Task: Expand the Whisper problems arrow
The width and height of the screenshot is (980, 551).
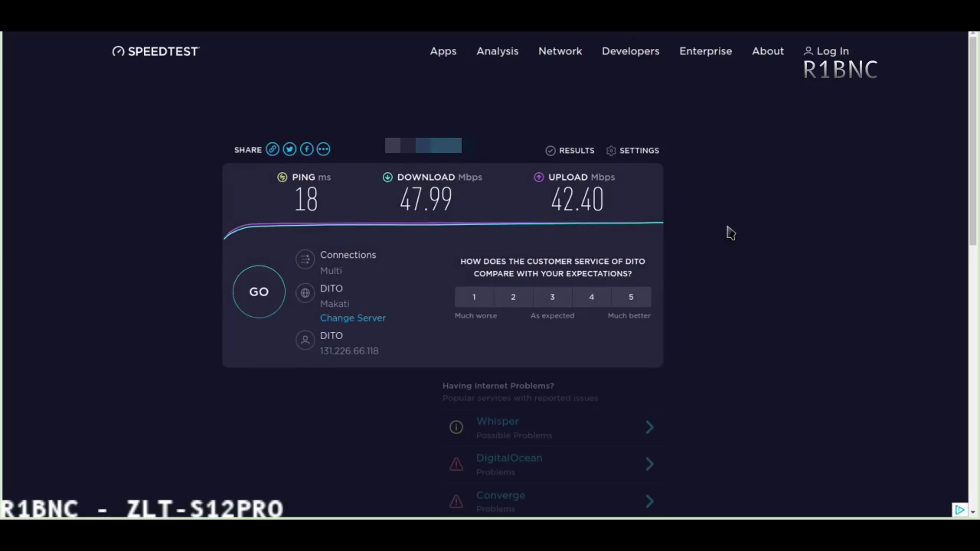Action: (649, 427)
